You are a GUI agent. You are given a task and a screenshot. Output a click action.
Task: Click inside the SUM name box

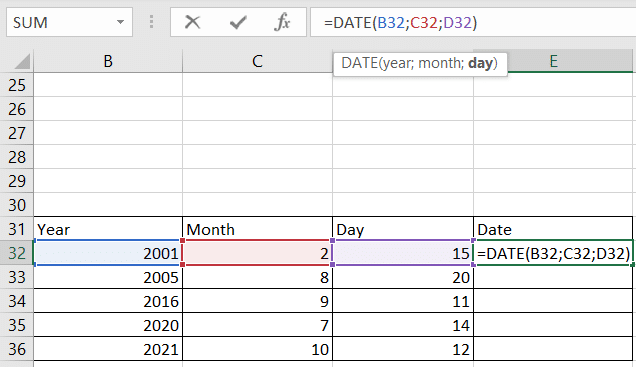(x=61, y=22)
